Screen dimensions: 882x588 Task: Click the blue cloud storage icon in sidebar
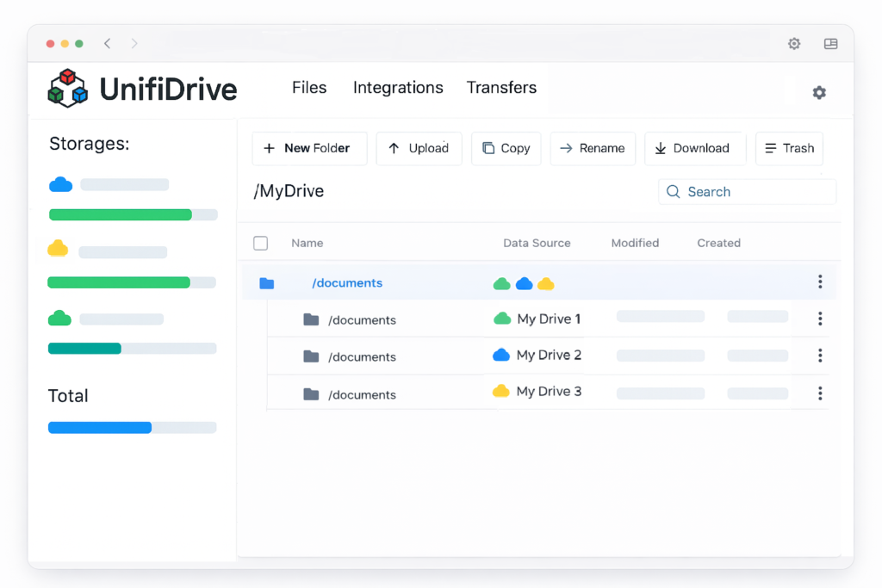[61, 184]
